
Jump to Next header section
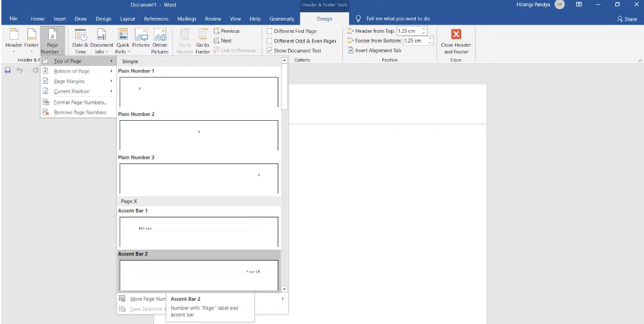point(223,40)
